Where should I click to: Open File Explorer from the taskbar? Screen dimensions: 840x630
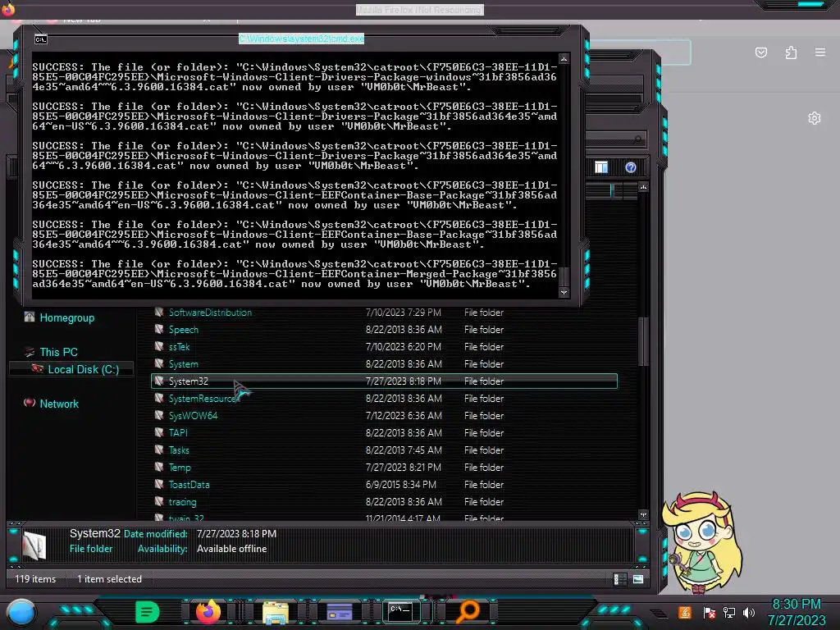coord(276,612)
